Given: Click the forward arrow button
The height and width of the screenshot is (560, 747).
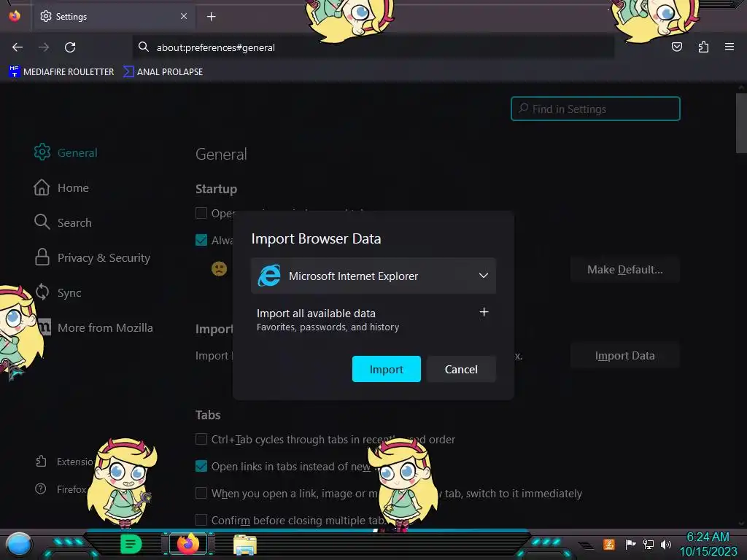Looking at the screenshot, I should click(44, 47).
